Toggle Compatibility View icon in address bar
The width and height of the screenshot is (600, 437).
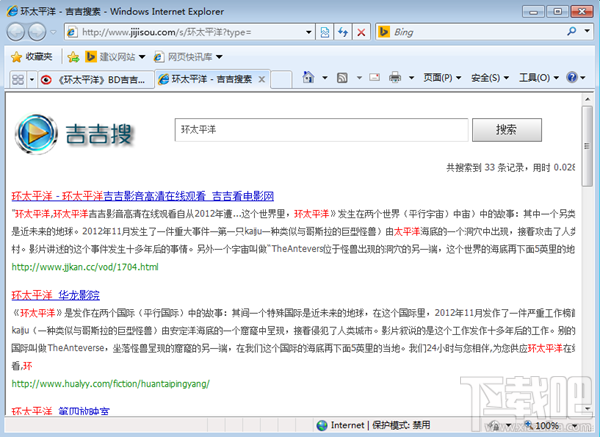point(324,32)
